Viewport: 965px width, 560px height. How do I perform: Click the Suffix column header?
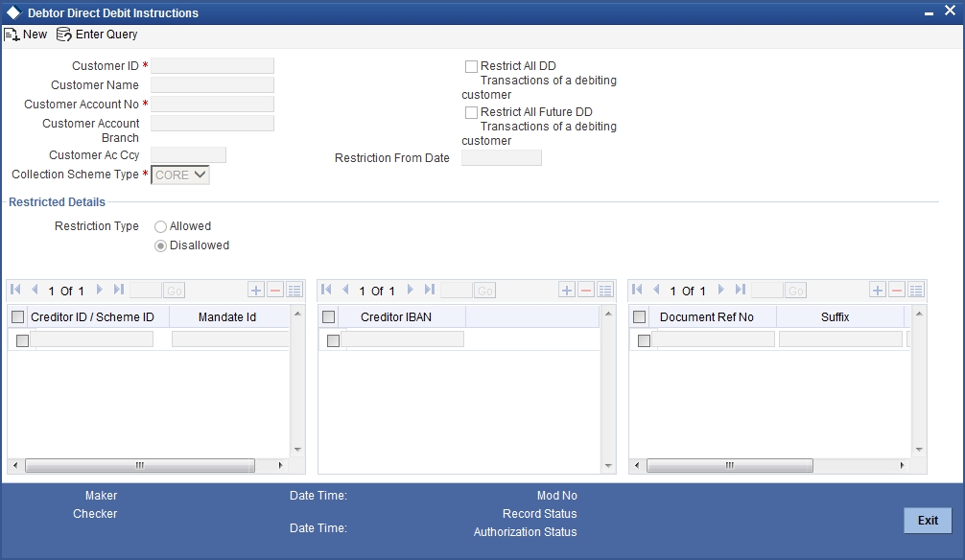tap(836, 317)
